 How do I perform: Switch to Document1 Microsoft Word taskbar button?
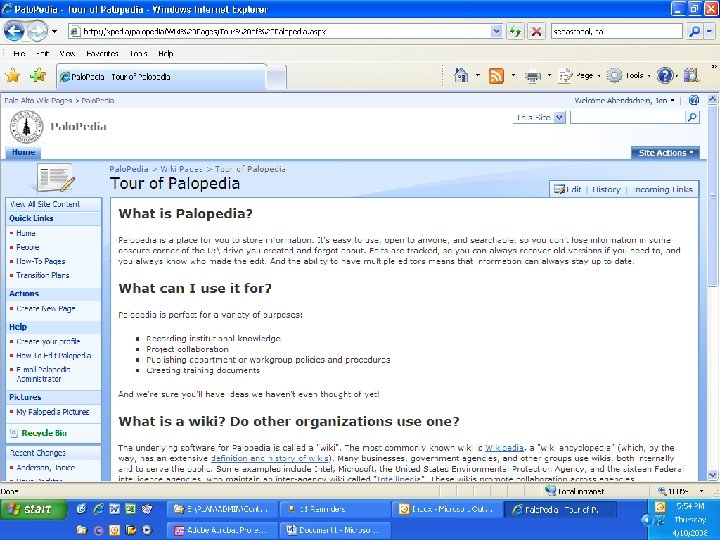335,530
